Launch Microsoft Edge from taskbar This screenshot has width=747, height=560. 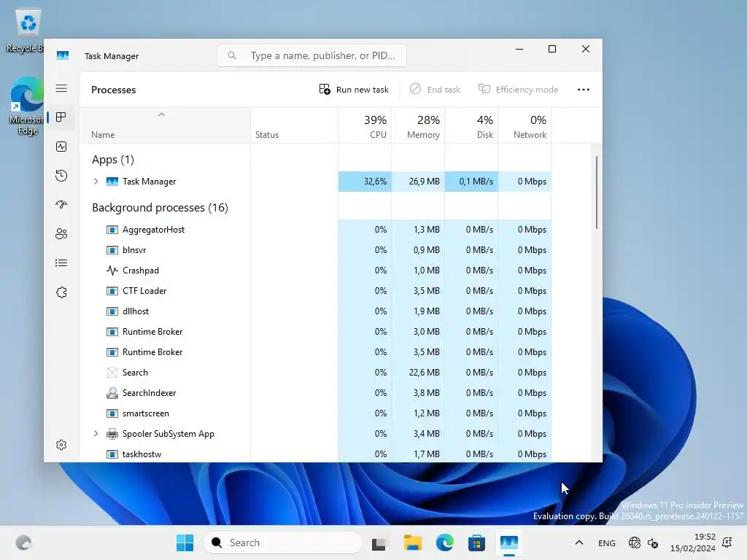click(444, 542)
